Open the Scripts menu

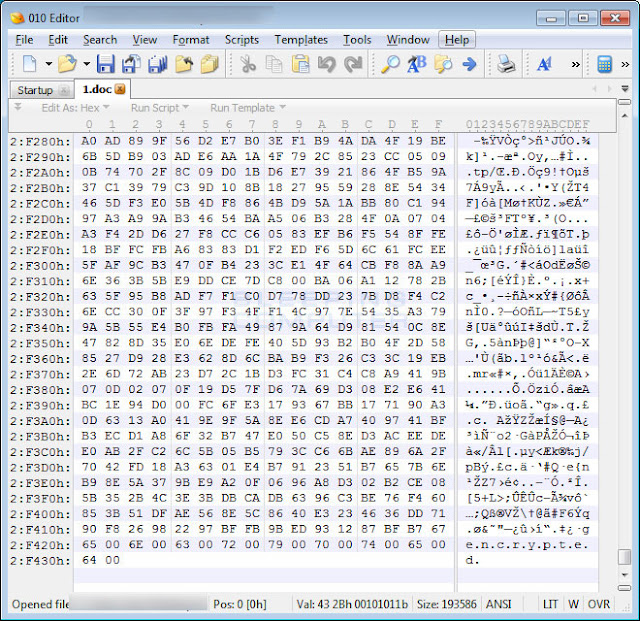click(x=242, y=40)
